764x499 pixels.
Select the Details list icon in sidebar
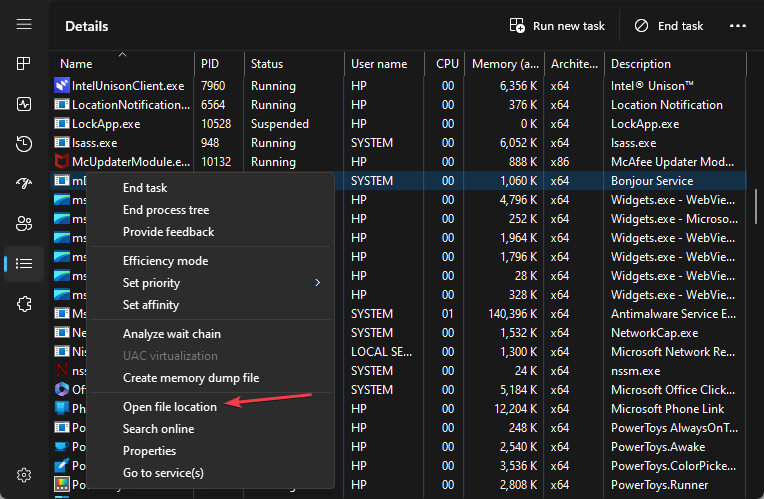coord(24,264)
